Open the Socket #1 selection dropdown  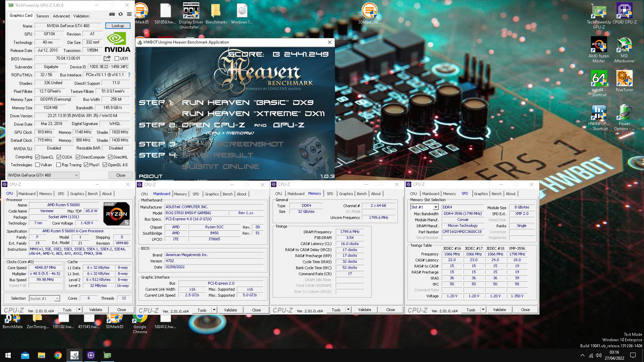coord(44,298)
